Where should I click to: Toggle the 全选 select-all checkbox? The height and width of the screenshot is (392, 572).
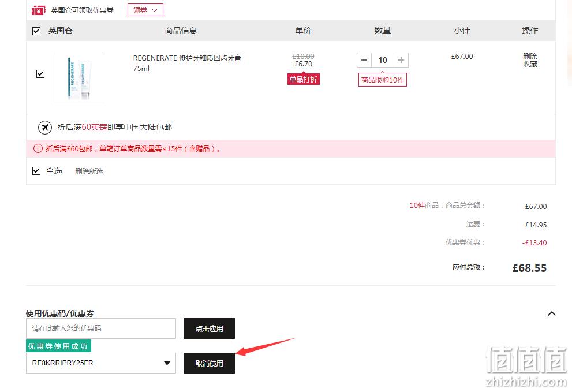pos(36,171)
